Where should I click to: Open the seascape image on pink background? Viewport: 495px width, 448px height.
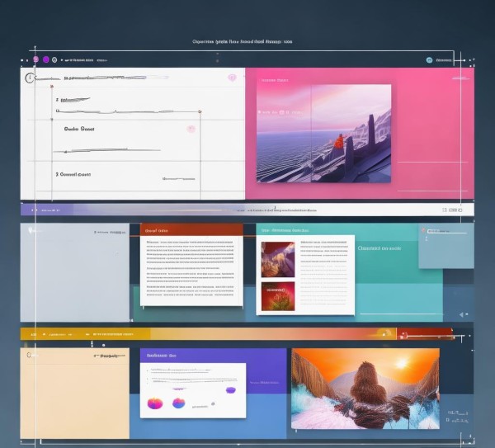coord(323,133)
